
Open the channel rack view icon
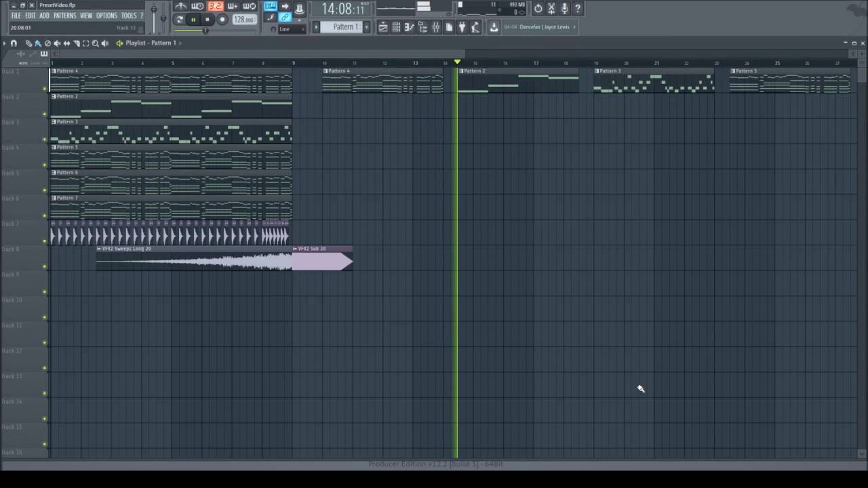pyautogui.click(x=396, y=27)
